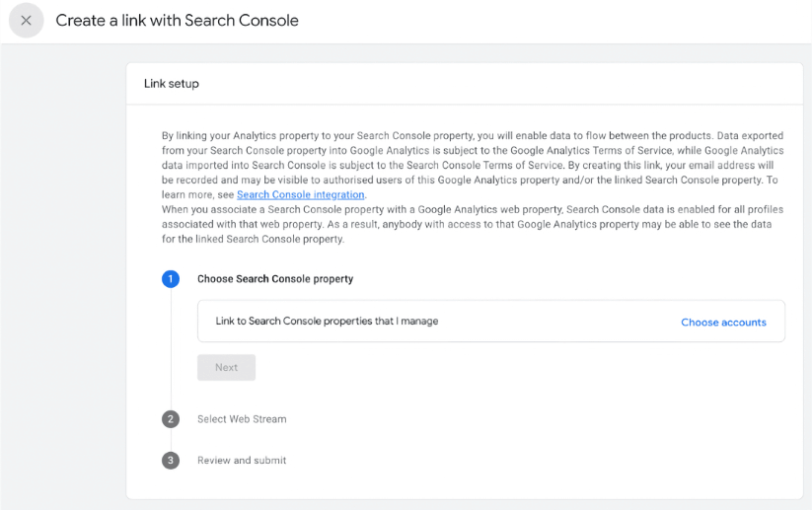812x510 pixels.
Task: Click the step 1 number circle
Action: 171,279
